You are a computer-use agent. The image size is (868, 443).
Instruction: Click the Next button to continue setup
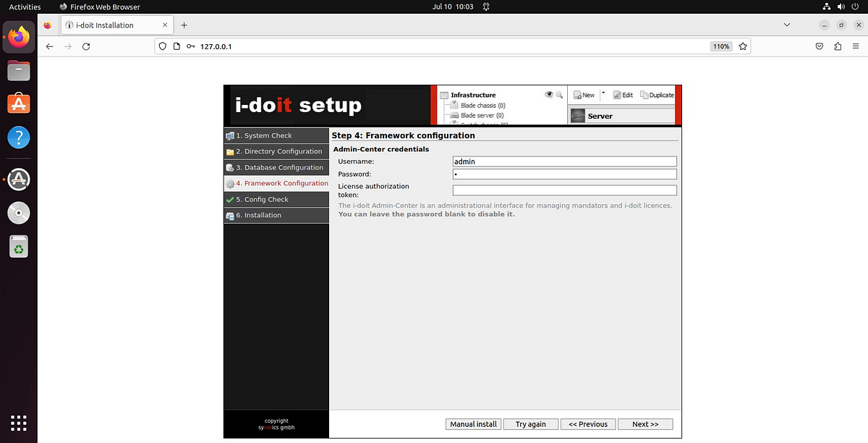pyautogui.click(x=644, y=423)
